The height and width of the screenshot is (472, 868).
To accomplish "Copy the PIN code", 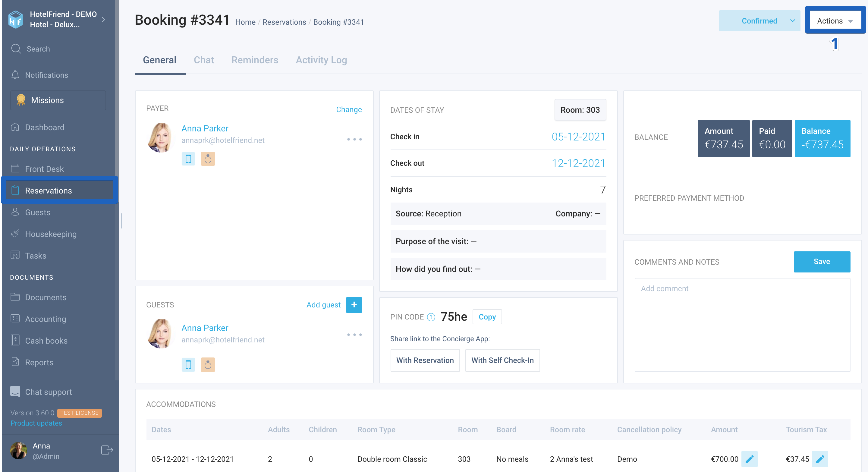I will pos(487,317).
